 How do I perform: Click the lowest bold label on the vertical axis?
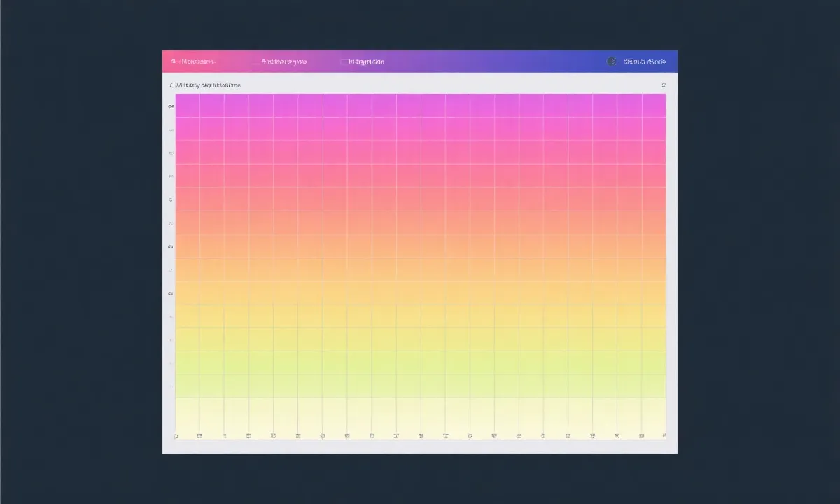click(x=170, y=293)
